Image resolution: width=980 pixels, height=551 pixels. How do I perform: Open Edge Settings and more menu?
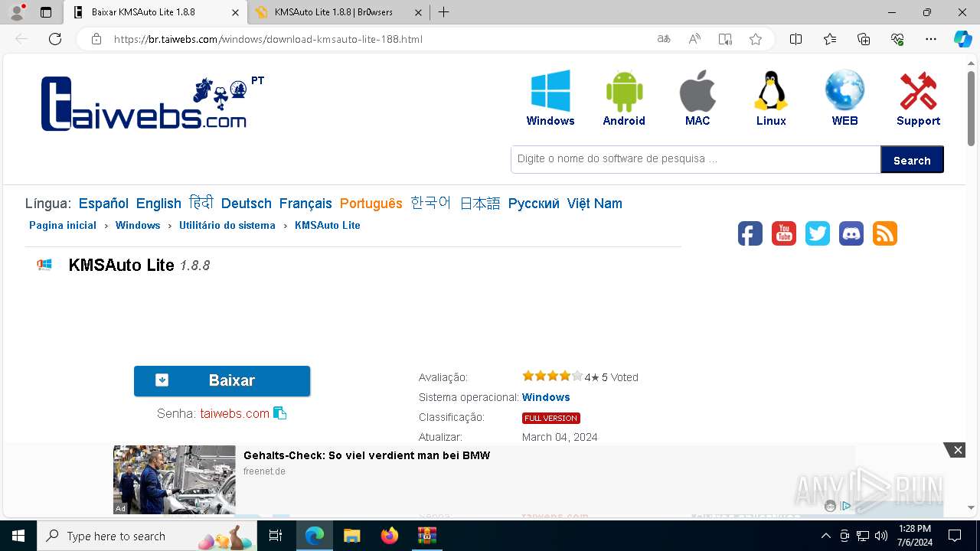click(x=931, y=39)
